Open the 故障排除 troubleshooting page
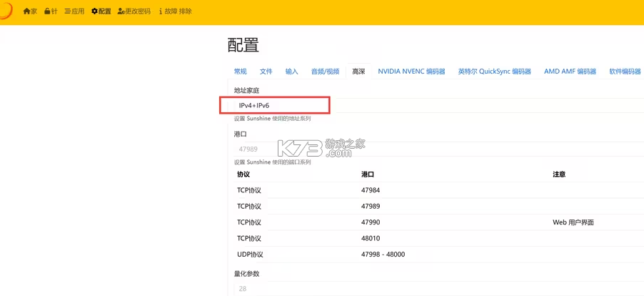The width and height of the screenshot is (644, 296). point(176,11)
